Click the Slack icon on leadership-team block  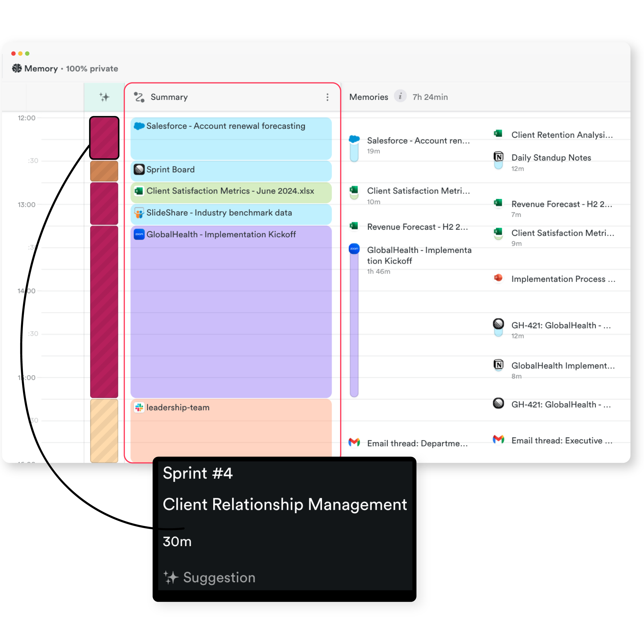(139, 407)
